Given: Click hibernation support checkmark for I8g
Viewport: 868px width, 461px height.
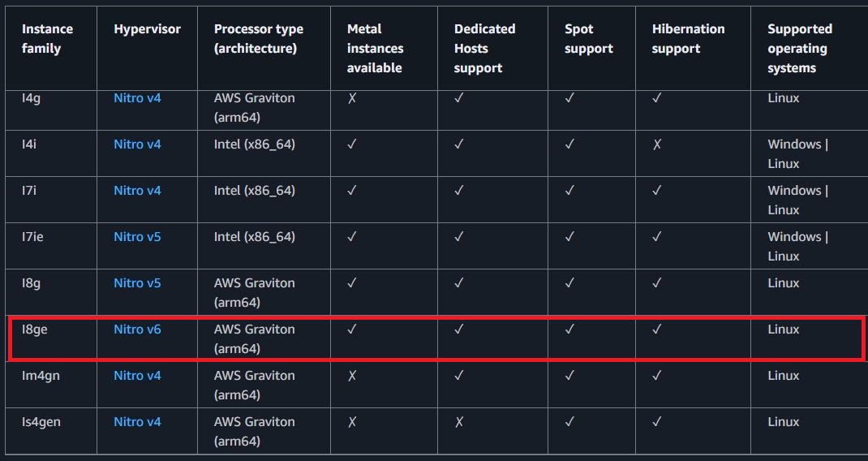Looking at the screenshot, I should click(x=657, y=283).
